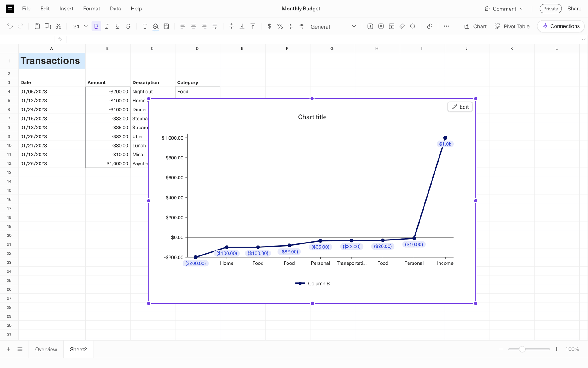This screenshot has height=368, width=588.
Task: Click the zoom slider handle
Action: pos(522,349)
